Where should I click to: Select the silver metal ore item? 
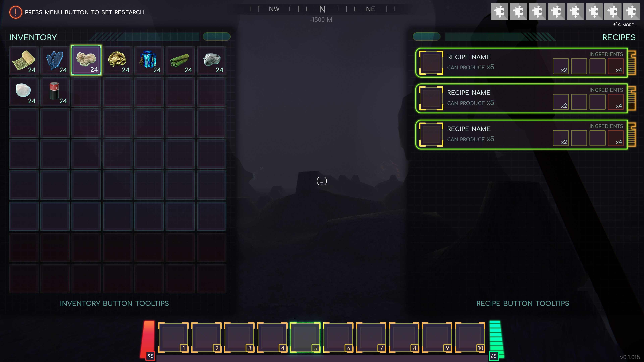[211, 61]
